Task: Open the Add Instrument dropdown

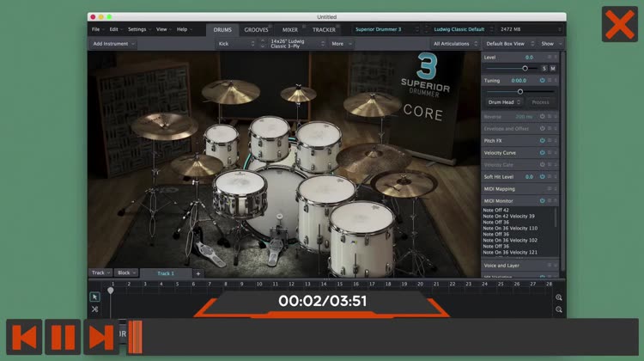Action: point(113,44)
